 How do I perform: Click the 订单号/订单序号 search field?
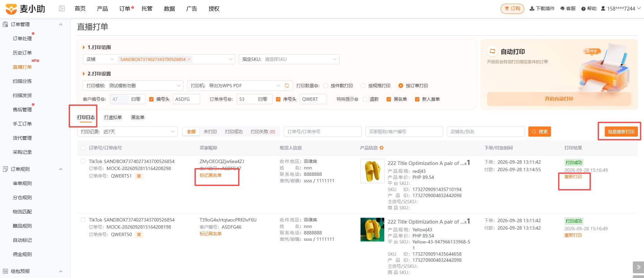point(323,132)
